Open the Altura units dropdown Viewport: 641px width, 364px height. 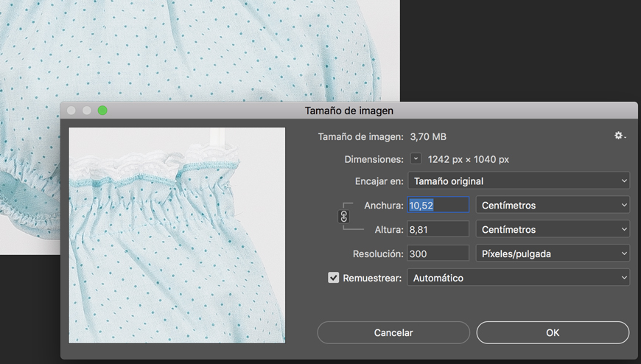553,229
